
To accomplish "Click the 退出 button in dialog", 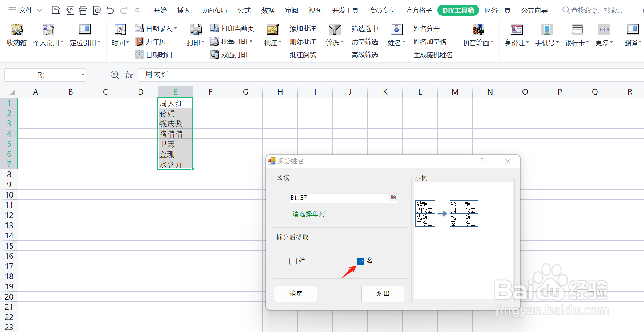I will point(383,293).
